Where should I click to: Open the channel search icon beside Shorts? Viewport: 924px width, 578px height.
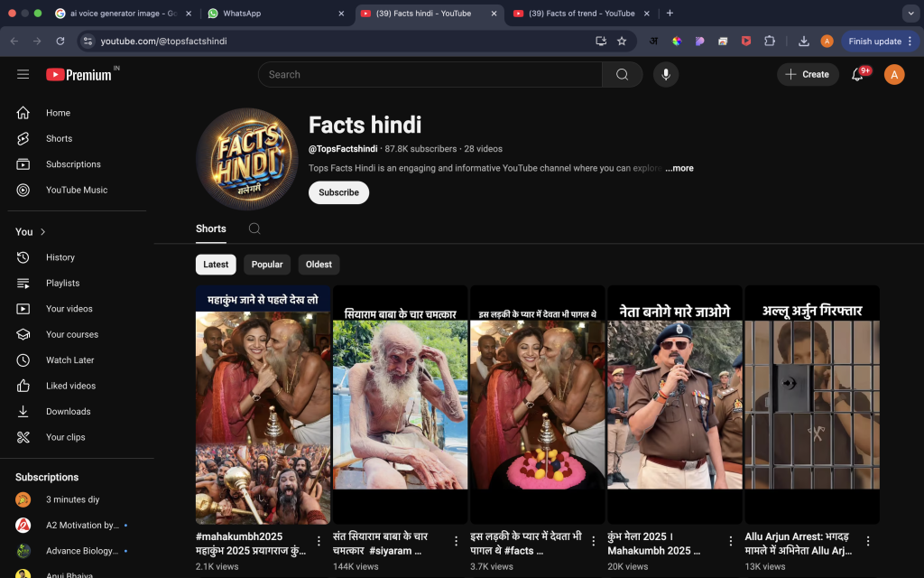[x=254, y=228]
